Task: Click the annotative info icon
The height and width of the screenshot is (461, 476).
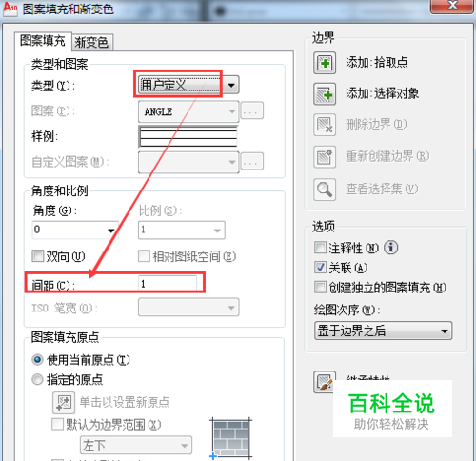Action: (x=391, y=248)
